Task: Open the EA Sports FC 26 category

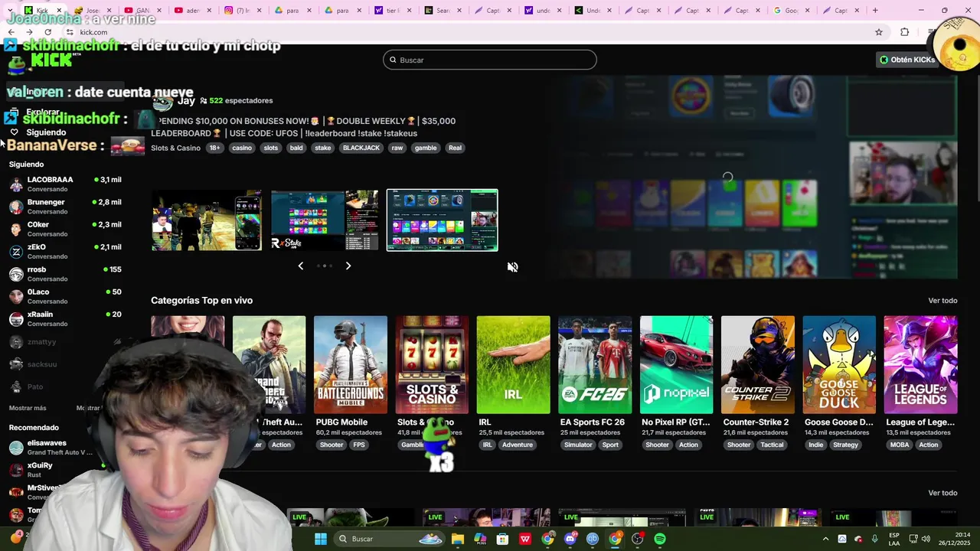Action: pyautogui.click(x=595, y=365)
